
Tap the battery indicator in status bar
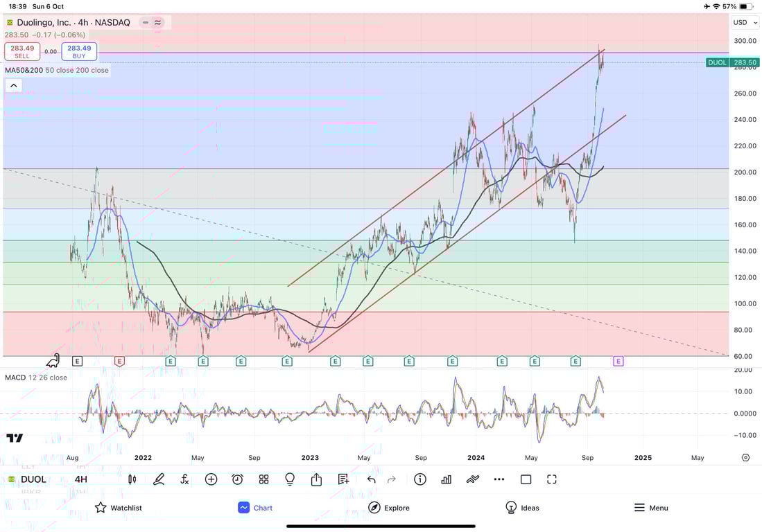pos(747,7)
